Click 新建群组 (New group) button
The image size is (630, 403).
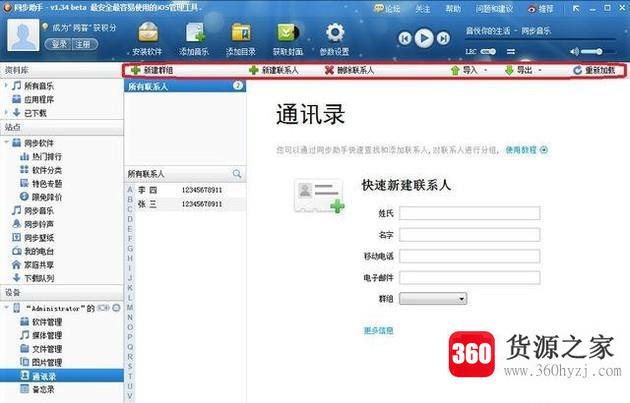(152, 70)
